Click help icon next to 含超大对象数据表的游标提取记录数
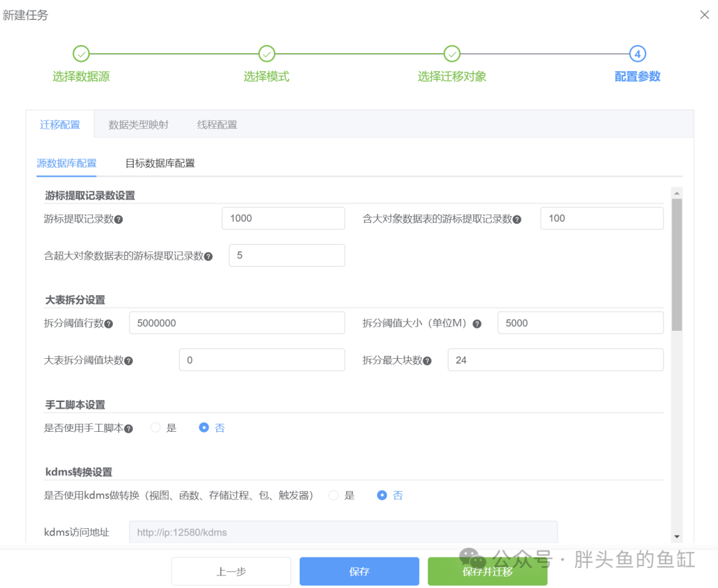Image resolution: width=718 pixels, height=588 pixels. pos(209,256)
